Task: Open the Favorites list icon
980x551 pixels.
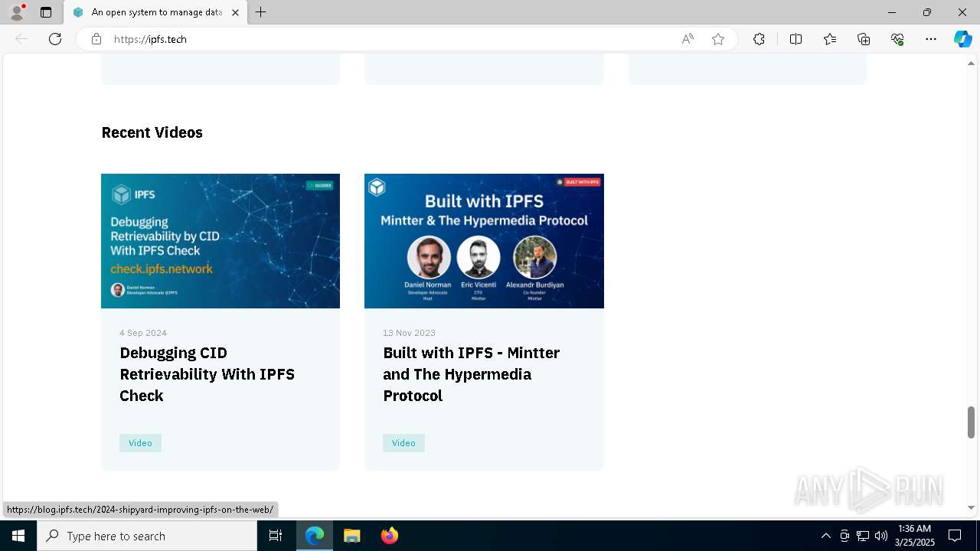Action: pyautogui.click(x=830, y=39)
